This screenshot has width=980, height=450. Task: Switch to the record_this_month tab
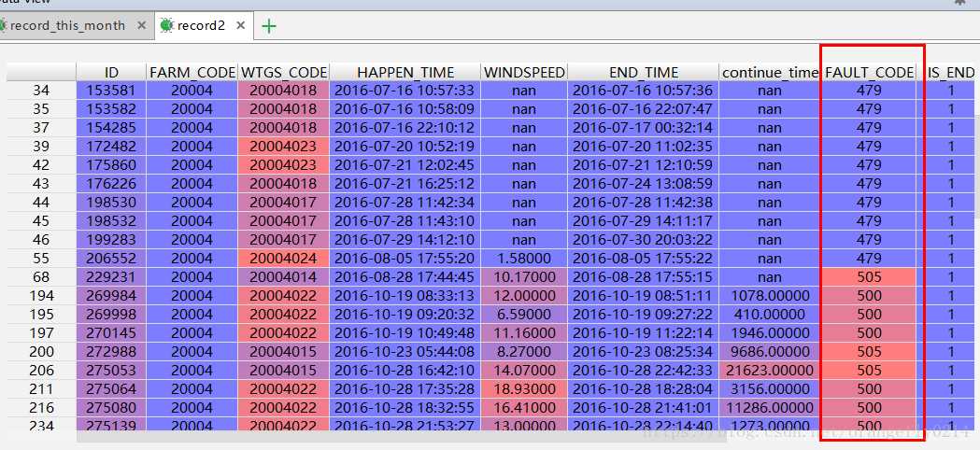tap(67, 25)
